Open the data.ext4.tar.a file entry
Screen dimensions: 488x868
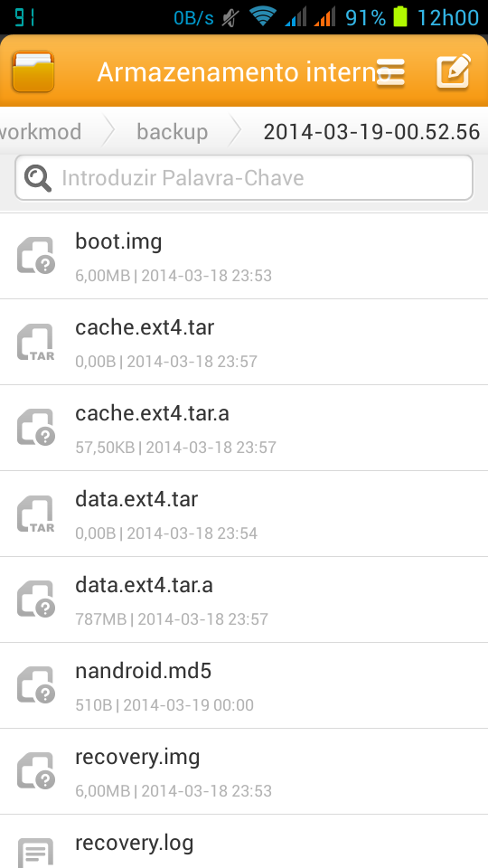(244, 599)
